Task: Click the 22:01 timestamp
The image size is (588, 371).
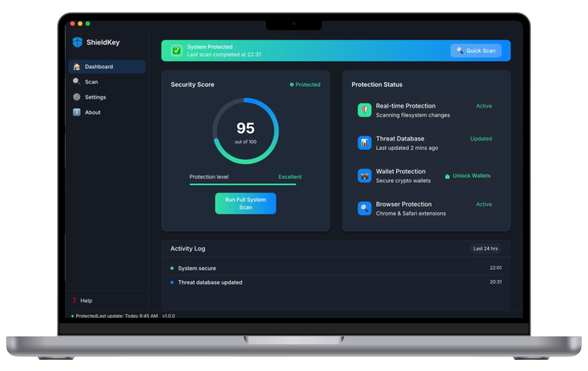Action: (x=496, y=268)
